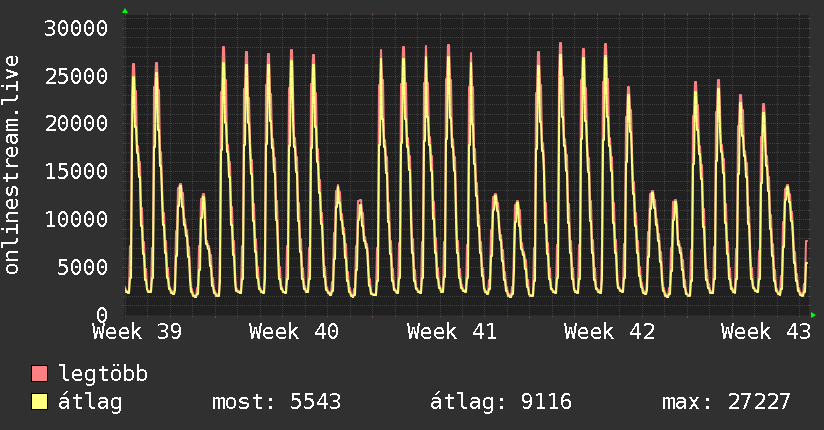Click the Week 39 axis label
This screenshot has width=824, height=430.
[137, 332]
